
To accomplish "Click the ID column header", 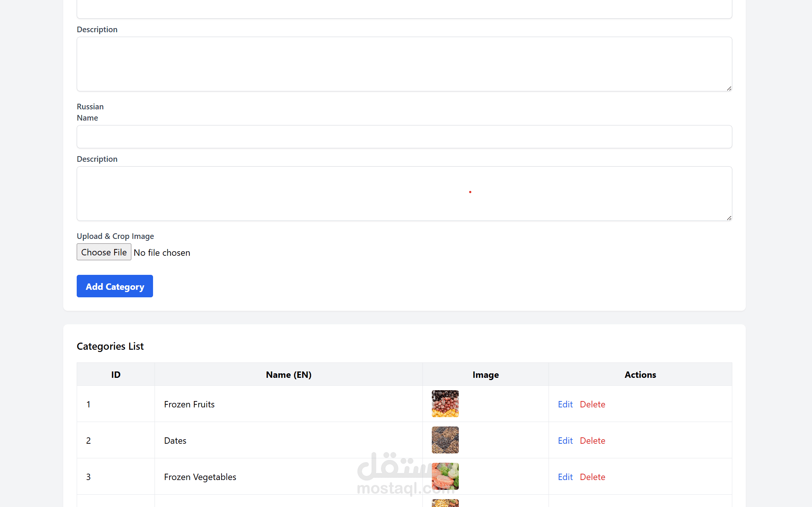I will [116, 374].
